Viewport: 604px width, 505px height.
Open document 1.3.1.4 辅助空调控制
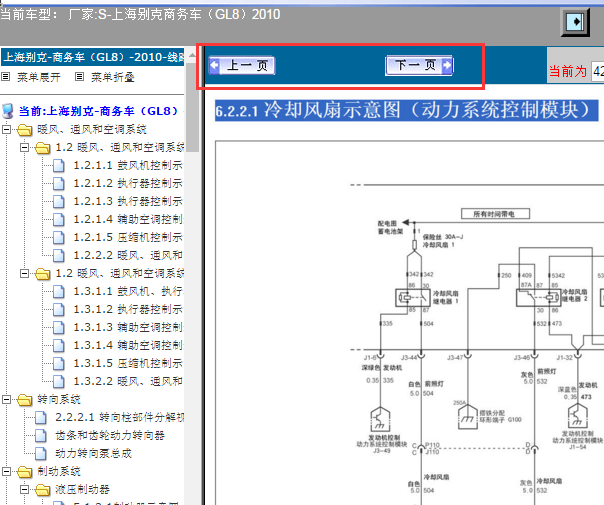[x=128, y=346]
